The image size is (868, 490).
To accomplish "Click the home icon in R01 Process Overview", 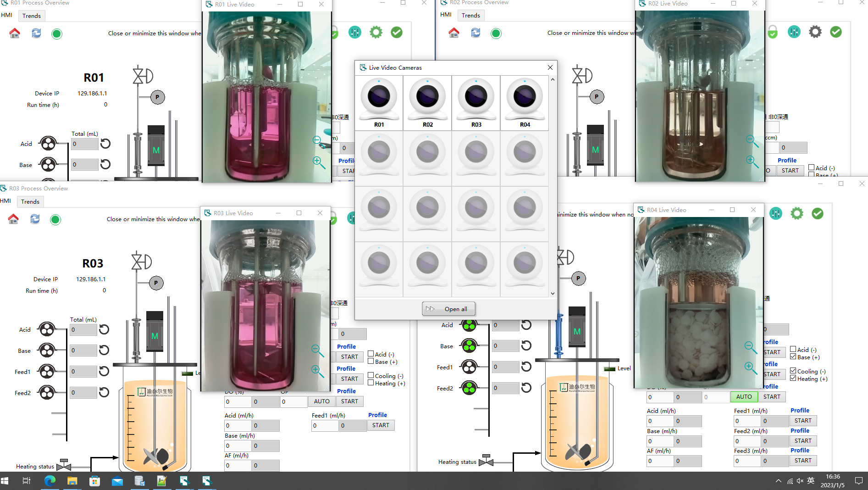I will coord(15,33).
